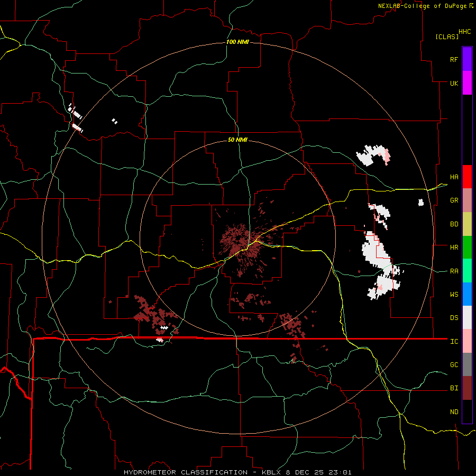Click the HA legend label
This screenshot has height=476, width=476.
click(x=454, y=177)
